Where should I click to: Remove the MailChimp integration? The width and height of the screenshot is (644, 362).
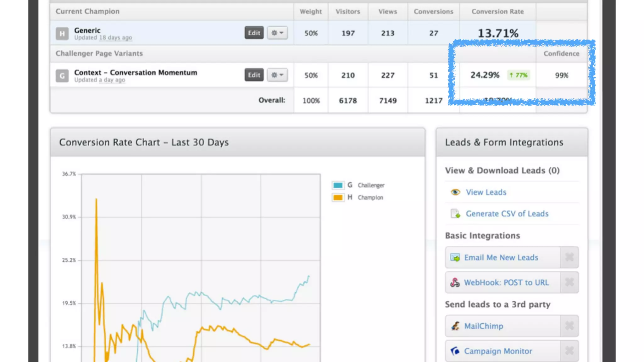click(569, 326)
